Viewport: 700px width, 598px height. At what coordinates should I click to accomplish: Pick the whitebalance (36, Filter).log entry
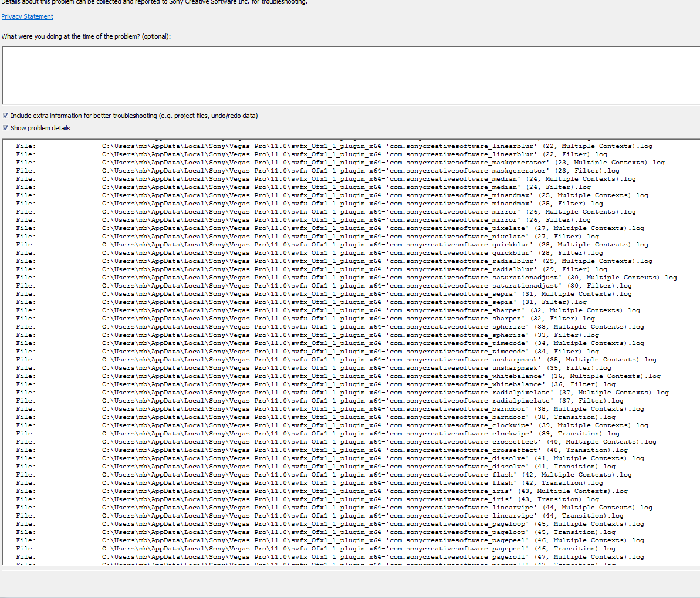tap(316, 384)
